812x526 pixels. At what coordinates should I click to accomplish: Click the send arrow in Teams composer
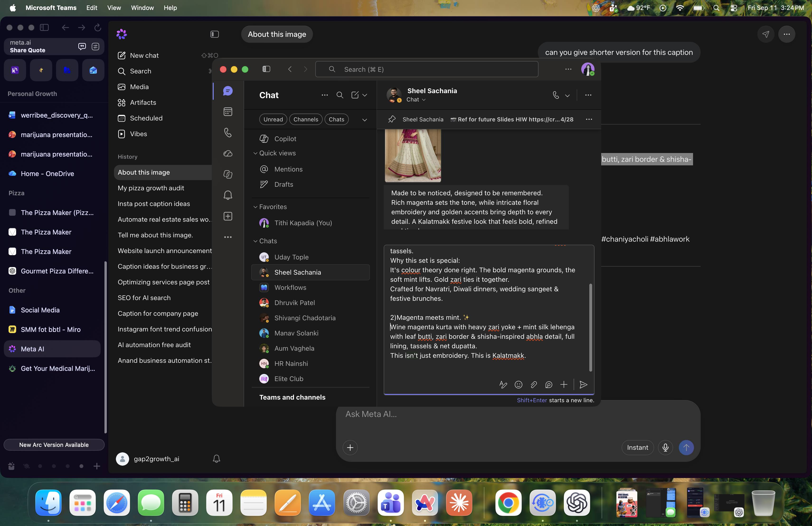pos(583,385)
